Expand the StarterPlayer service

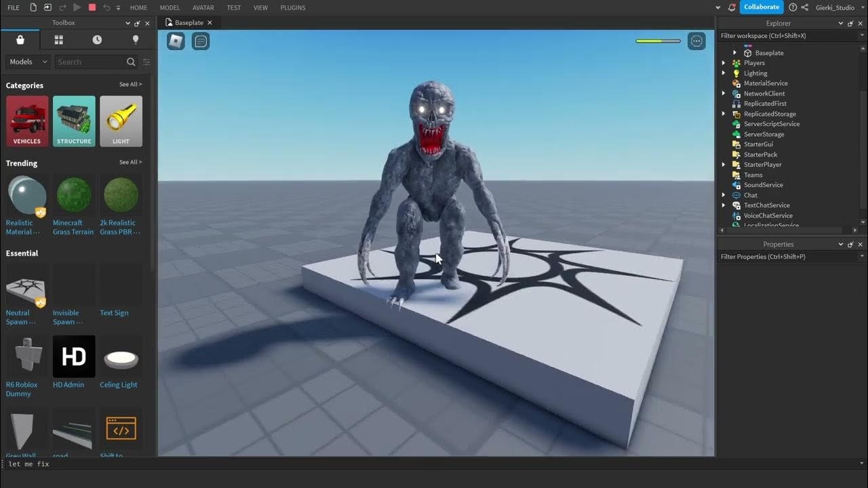tap(724, 165)
